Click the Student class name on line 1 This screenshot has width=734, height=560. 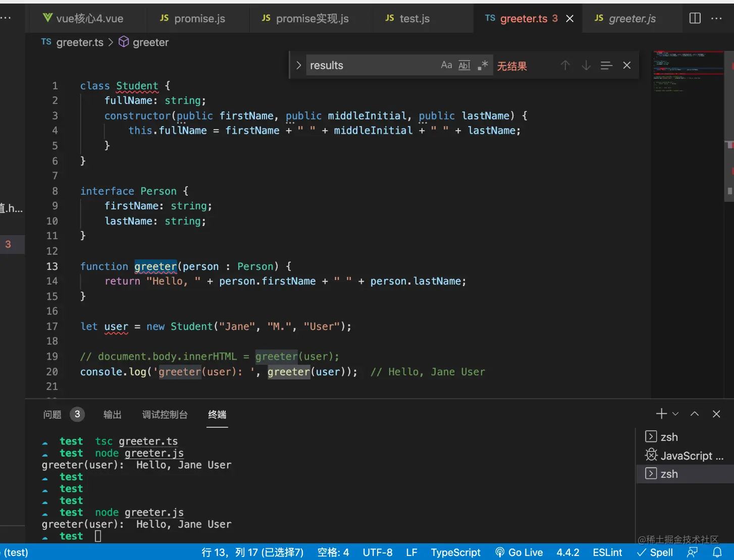pos(137,86)
